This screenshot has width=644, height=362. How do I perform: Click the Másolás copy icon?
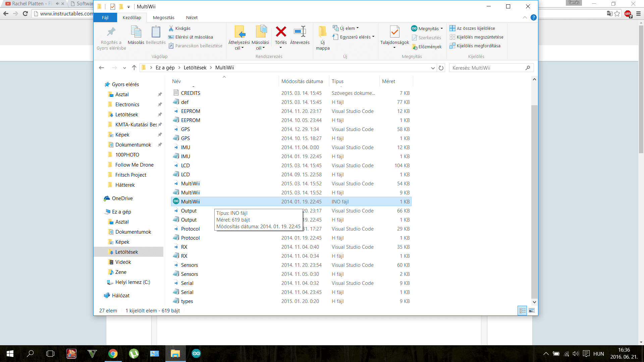pyautogui.click(x=136, y=32)
